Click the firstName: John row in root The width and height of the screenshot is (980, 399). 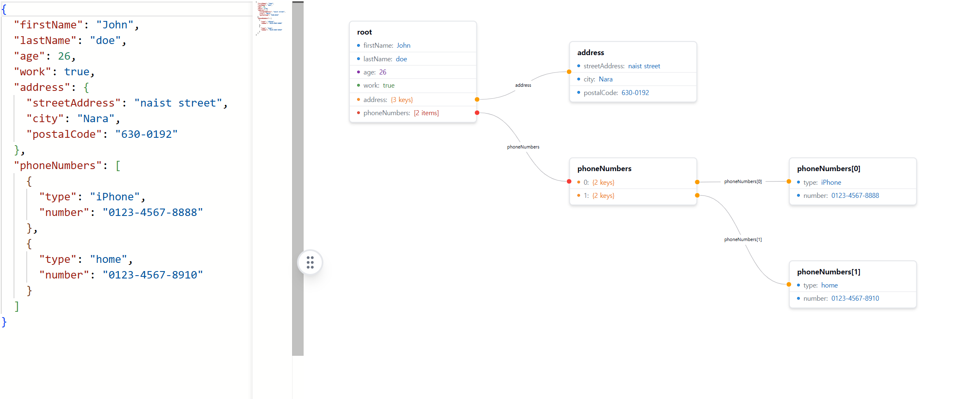coord(413,46)
